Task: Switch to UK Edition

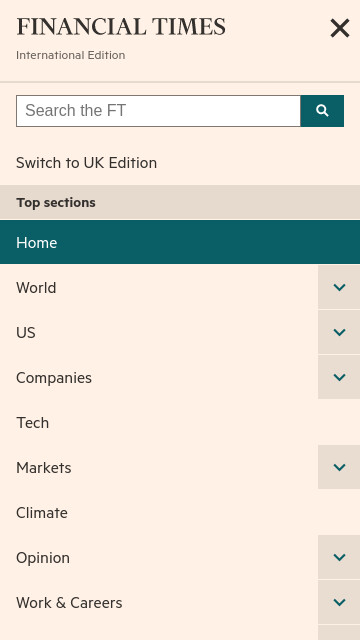Action: pos(87,163)
